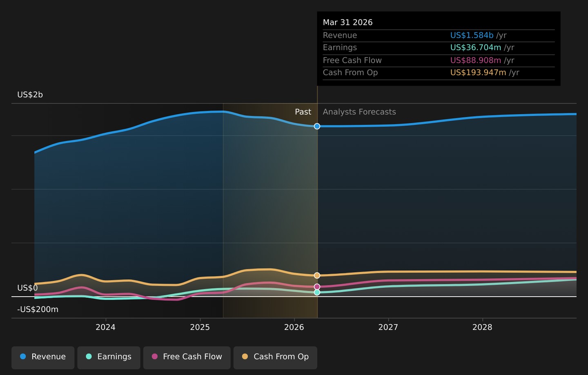
Task: Click the US$1.584b revenue value in tooltip
Action: tap(472, 36)
